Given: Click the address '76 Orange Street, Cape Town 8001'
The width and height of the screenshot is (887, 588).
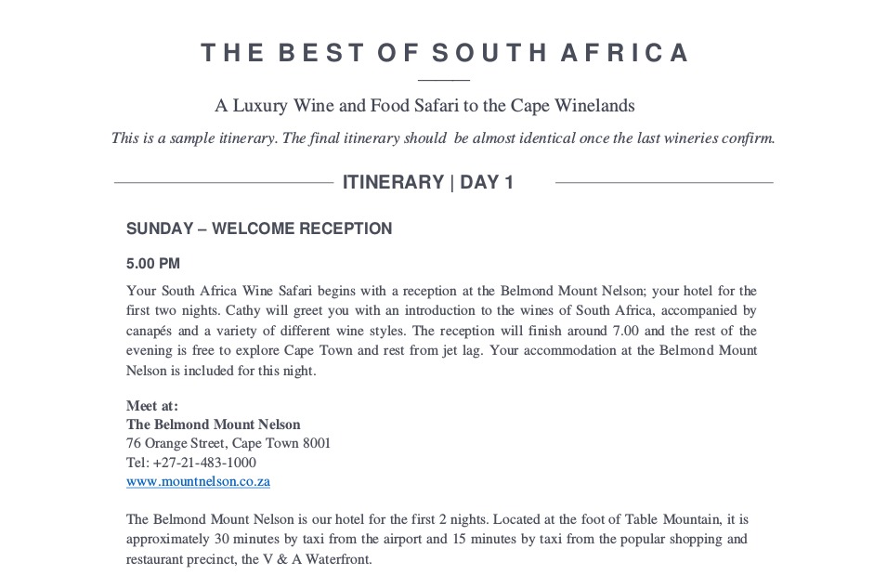Looking at the screenshot, I should [228, 443].
